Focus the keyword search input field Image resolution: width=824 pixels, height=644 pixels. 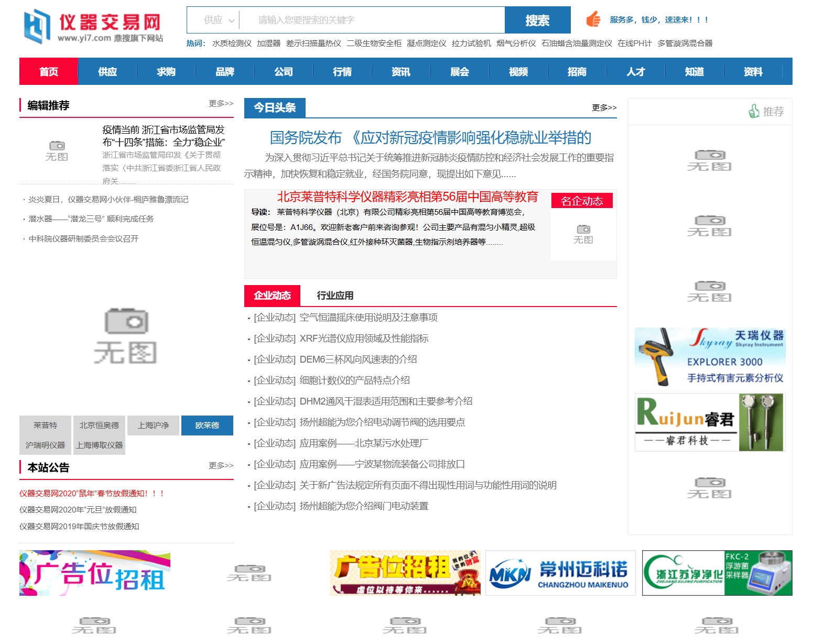click(x=372, y=20)
